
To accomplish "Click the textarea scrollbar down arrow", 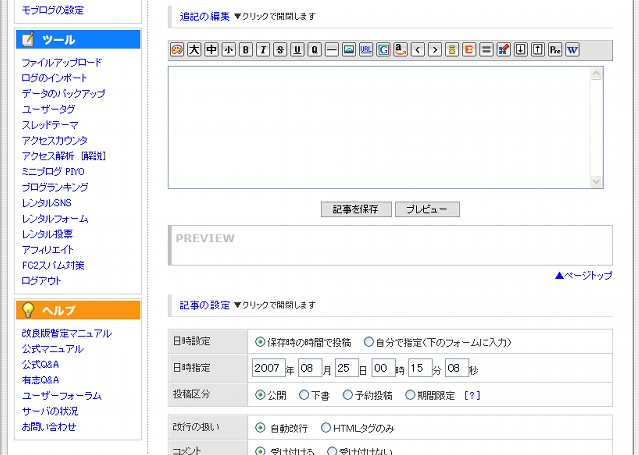I will [x=596, y=181].
